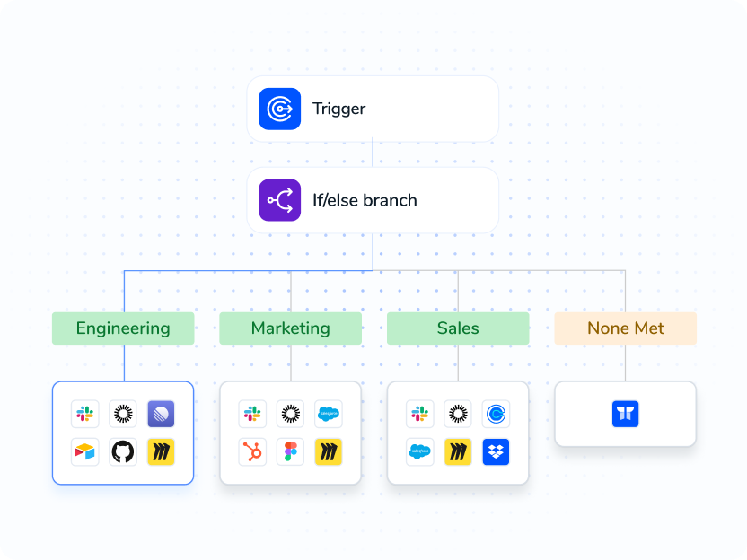
Task: Select the black sunburst icon under Marketing
Action: (291, 414)
